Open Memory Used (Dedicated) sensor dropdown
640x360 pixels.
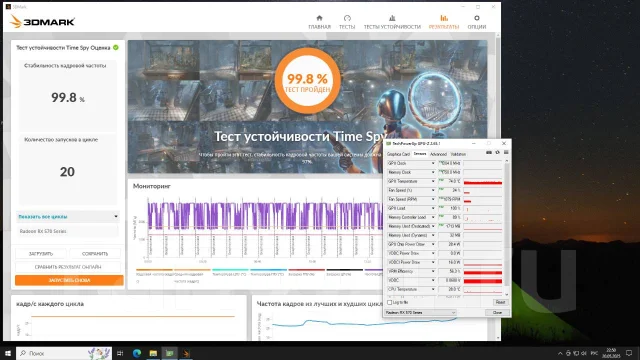pyautogui.click(x=433, y=226)
